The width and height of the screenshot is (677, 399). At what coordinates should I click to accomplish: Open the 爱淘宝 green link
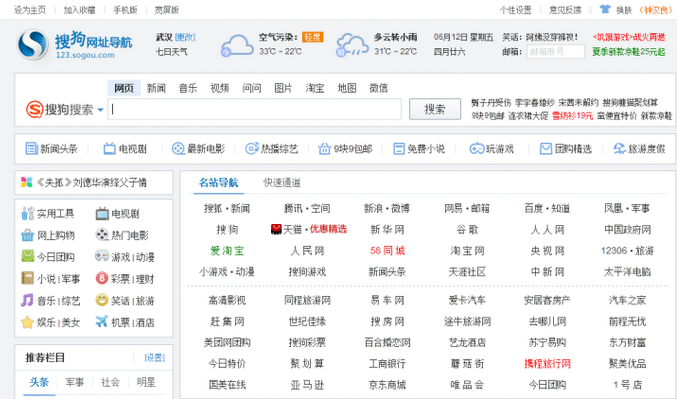pos(227,251)
